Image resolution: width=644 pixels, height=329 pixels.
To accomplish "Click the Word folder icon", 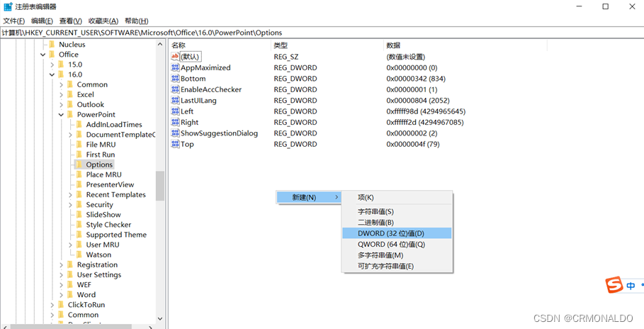I will tap(70, 295).
